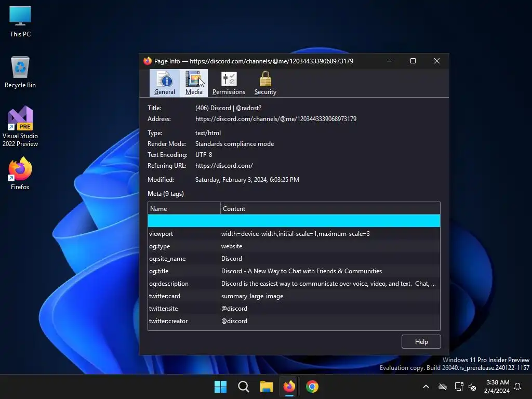Click the network display tray icon
Image resolution: width=532 pixels, height=399 pixels.
pyautogui.click(x=459, y=387)
